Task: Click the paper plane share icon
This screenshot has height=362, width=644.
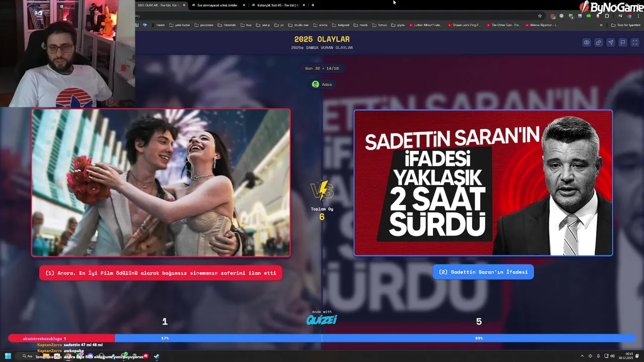Action: tap(611, 43)
